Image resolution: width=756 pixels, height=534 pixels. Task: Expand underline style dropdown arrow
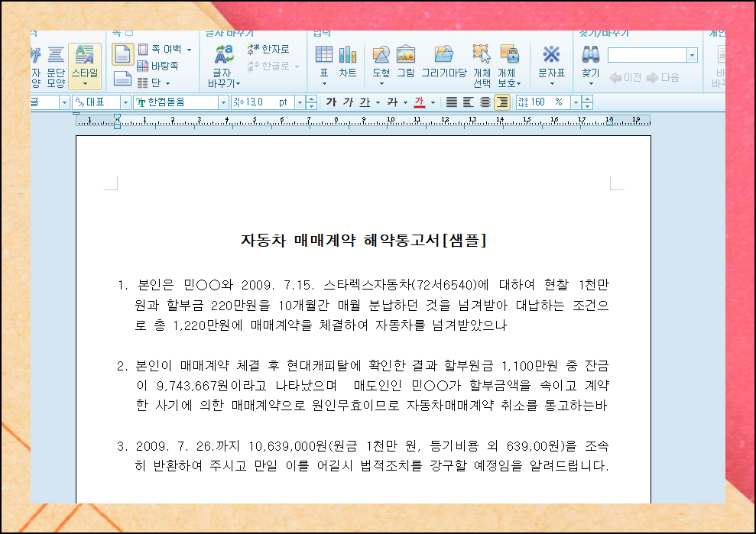click(378, 102)
